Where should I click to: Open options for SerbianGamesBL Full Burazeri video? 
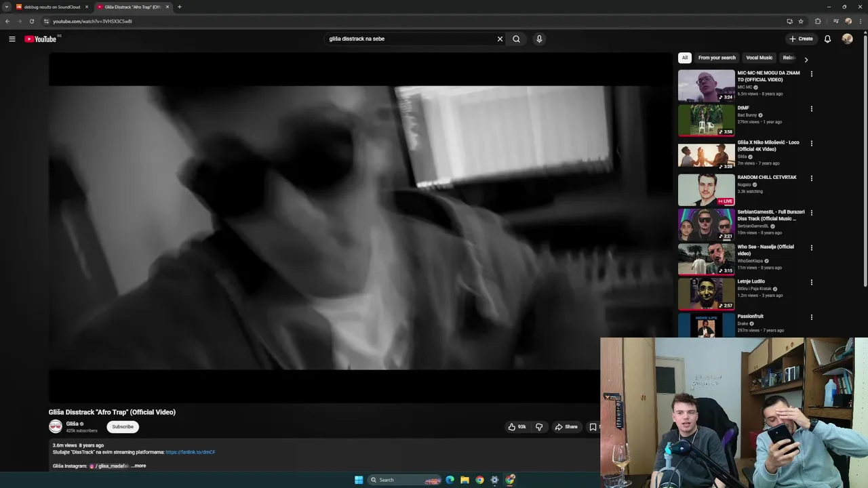tap(811, 213)
